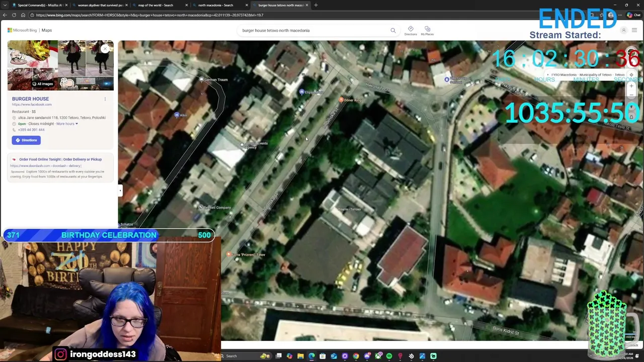Click the Boris Kidric St road label
Screen dimensions: 644x362
point(506,331)
